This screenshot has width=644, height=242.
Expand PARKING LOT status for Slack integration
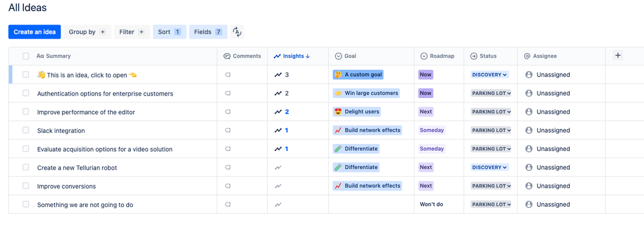click(491, 130)
